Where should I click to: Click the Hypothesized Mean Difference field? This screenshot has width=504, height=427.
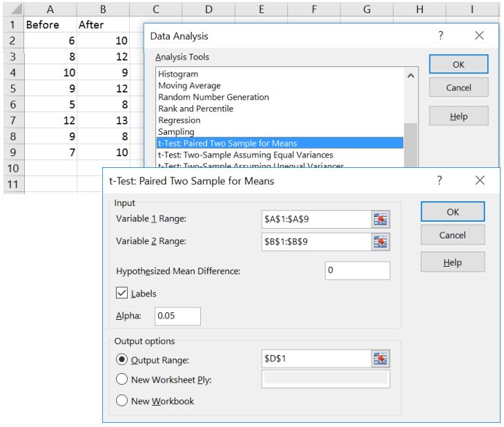click(358, 270)
